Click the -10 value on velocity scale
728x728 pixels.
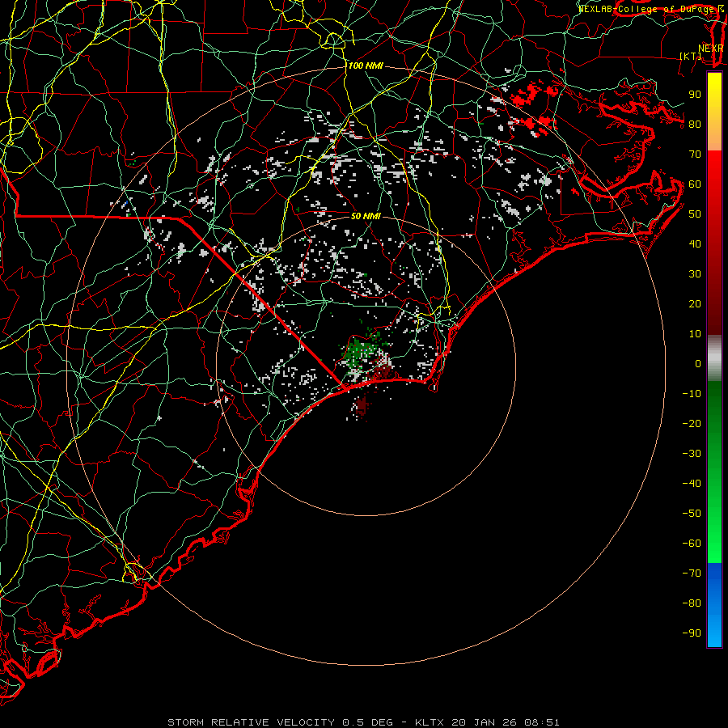[x=692, y=394]
